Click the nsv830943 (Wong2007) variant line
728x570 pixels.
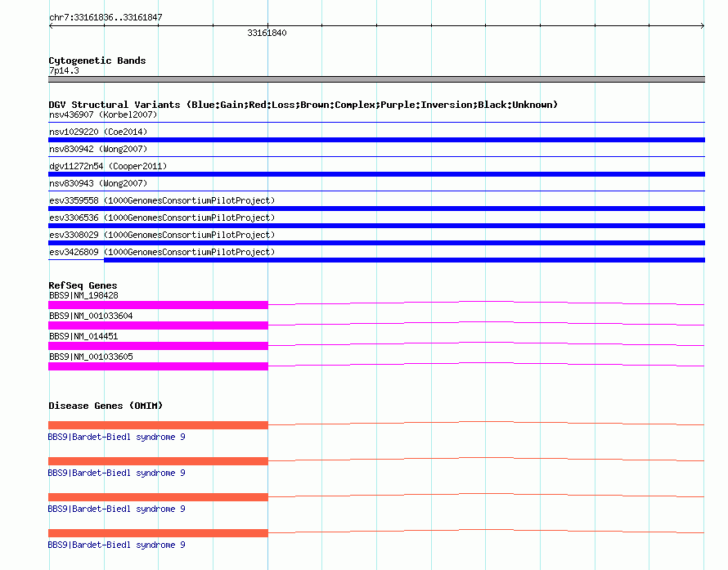point(376,191)
